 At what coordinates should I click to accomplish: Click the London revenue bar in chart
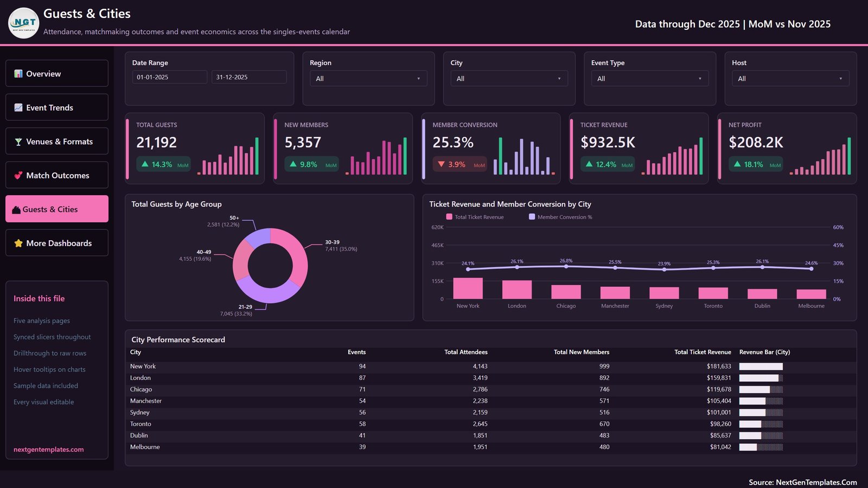517,290
